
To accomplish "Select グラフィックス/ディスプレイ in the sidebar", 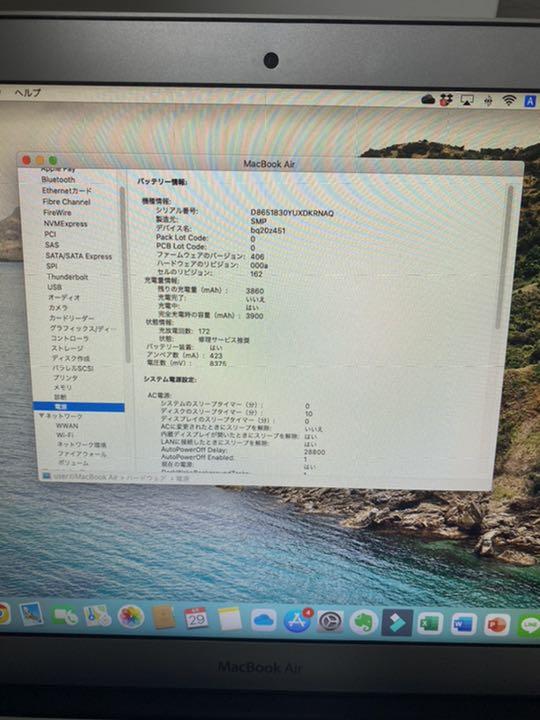I will 82,328.
